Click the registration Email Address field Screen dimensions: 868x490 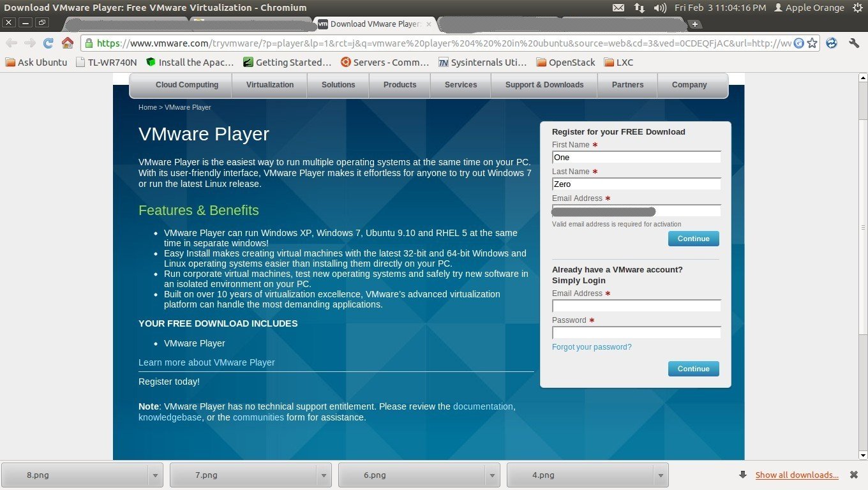pyautogui.click(x=636, y=211)
